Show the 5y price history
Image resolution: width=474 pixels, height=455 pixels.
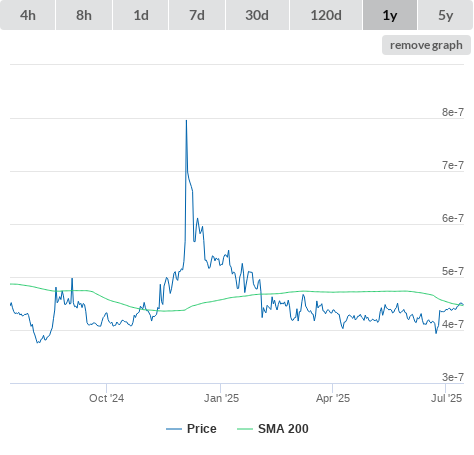tap(446, 15)
